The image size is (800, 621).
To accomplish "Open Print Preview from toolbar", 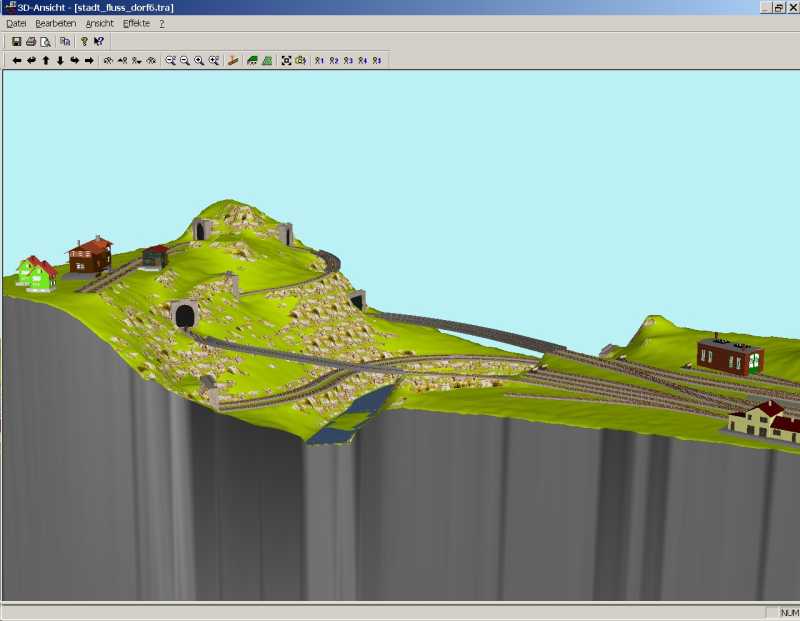I will tap(45, 41).
